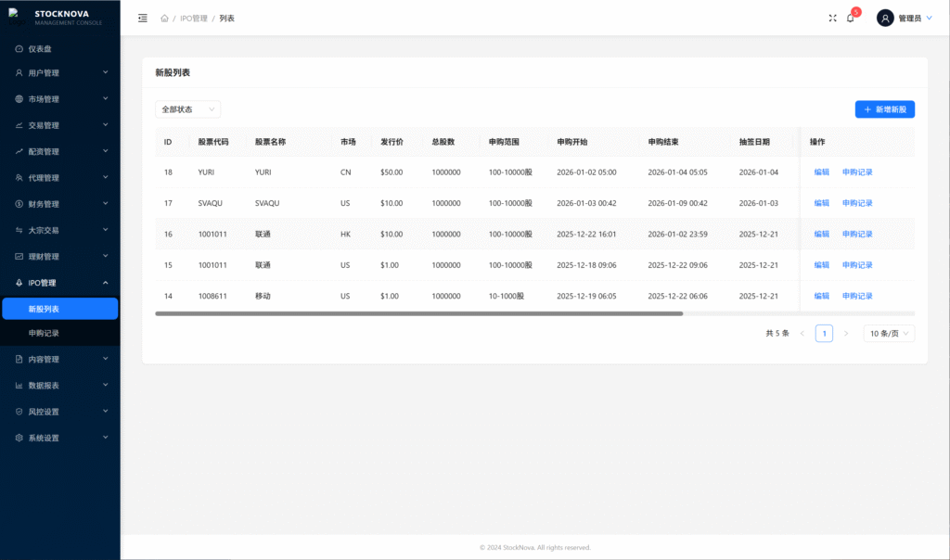Click 管理员 user dropdown arrow

coord(929,18)
